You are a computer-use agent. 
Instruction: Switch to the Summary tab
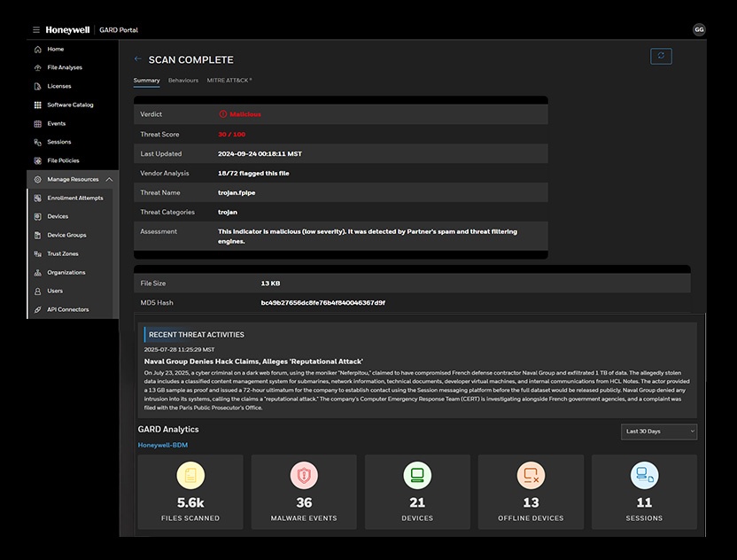point(147,81)
